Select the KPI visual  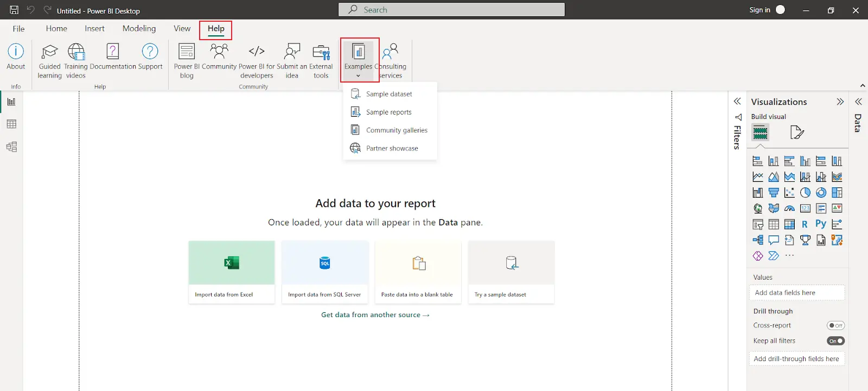(837, 209)
